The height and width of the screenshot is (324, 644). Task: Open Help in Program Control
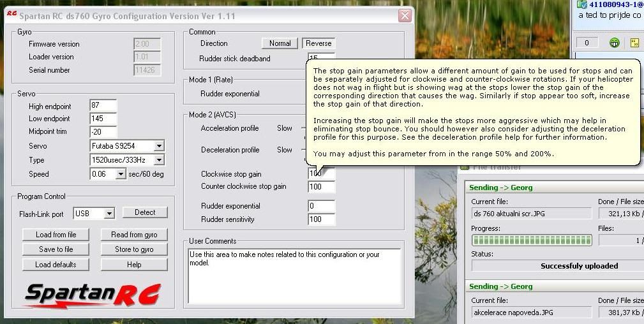click(x=134, y=265)
